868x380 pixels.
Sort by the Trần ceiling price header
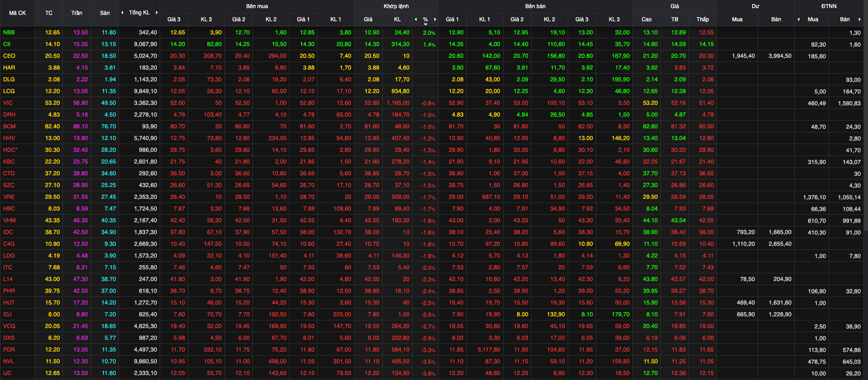pos(77,13)
